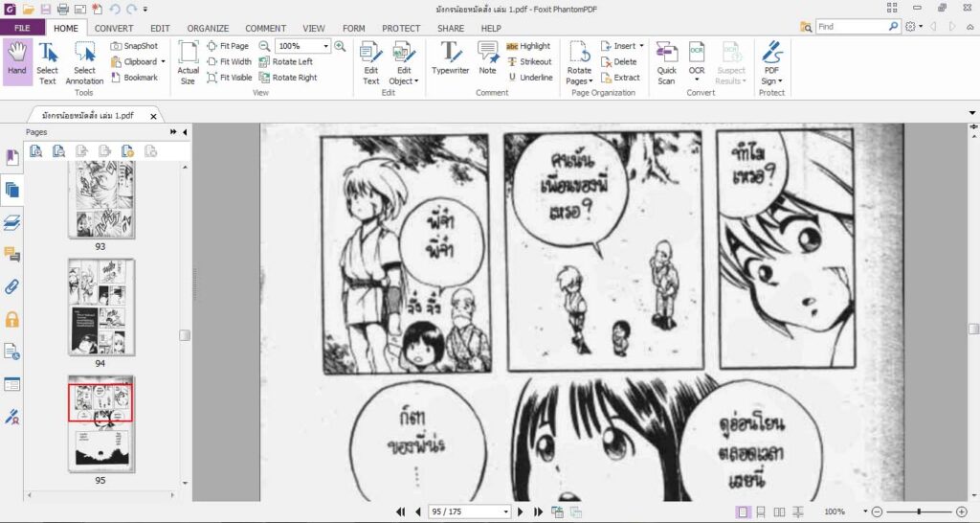This screenshot has width=980, height=523.
Task: Enable single page view mode
Action: 742,512
